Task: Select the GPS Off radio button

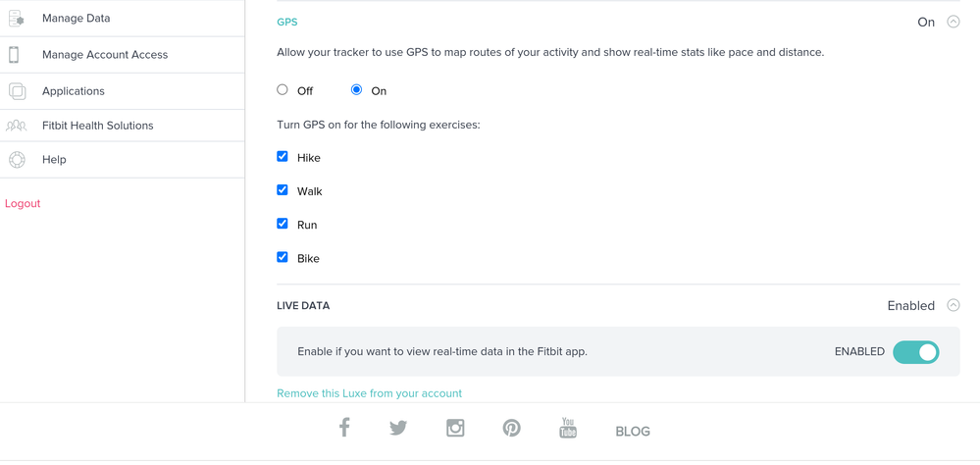Action: coord(283,90)
